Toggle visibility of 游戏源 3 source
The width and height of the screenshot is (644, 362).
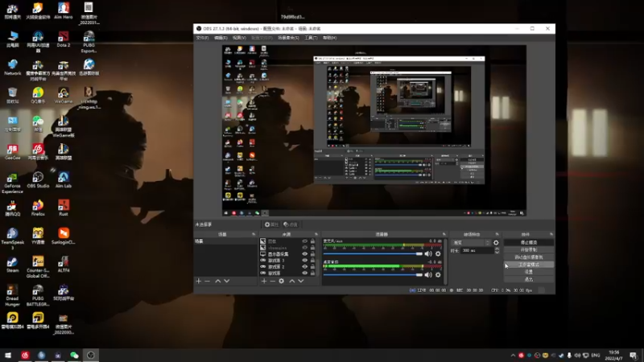[305, 260]
